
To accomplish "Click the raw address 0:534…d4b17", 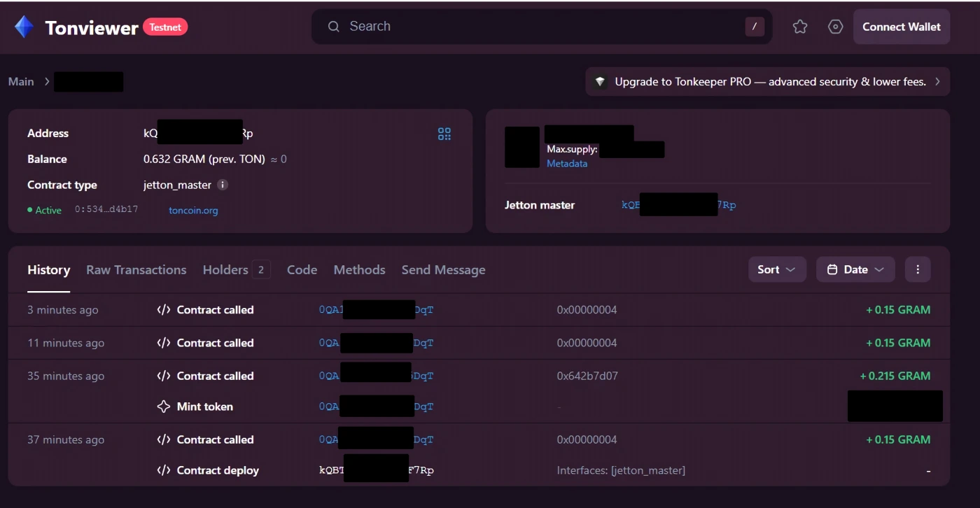I will (x=106, y=209).
